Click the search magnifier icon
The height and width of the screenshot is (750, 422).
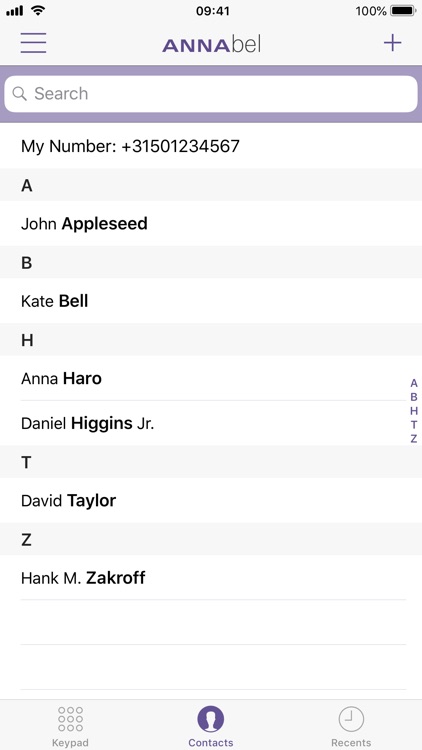(20, 93)
